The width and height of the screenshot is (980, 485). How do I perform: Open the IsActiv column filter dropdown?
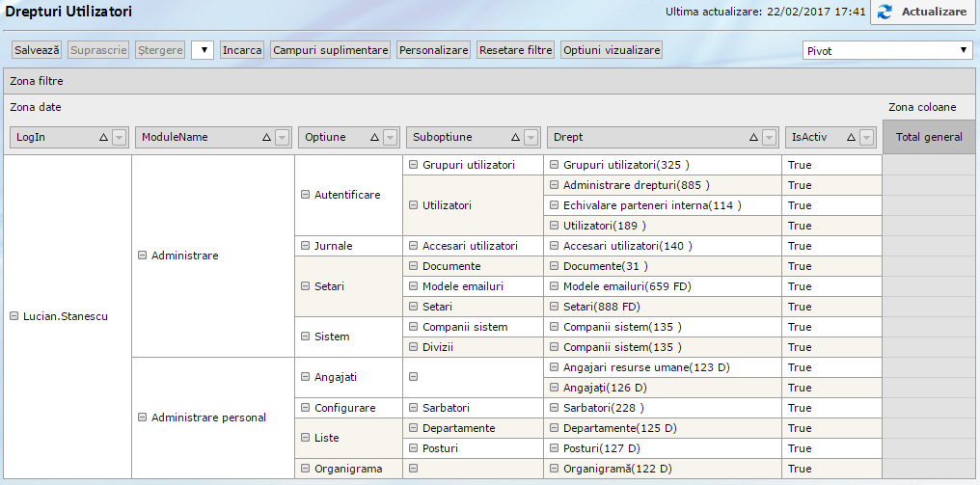(x=865, y=138)
